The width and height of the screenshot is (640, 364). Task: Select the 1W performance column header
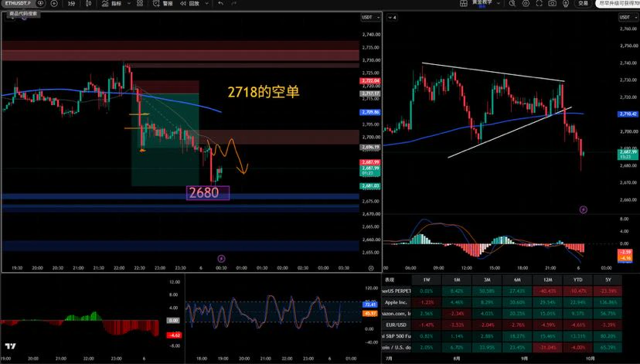(x=427, y=280)
